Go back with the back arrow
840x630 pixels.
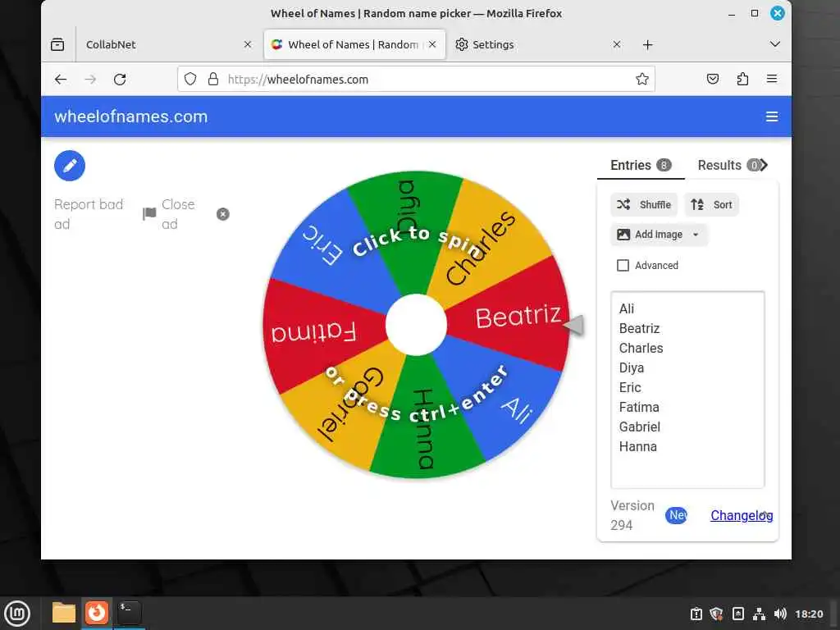[61, 80]
